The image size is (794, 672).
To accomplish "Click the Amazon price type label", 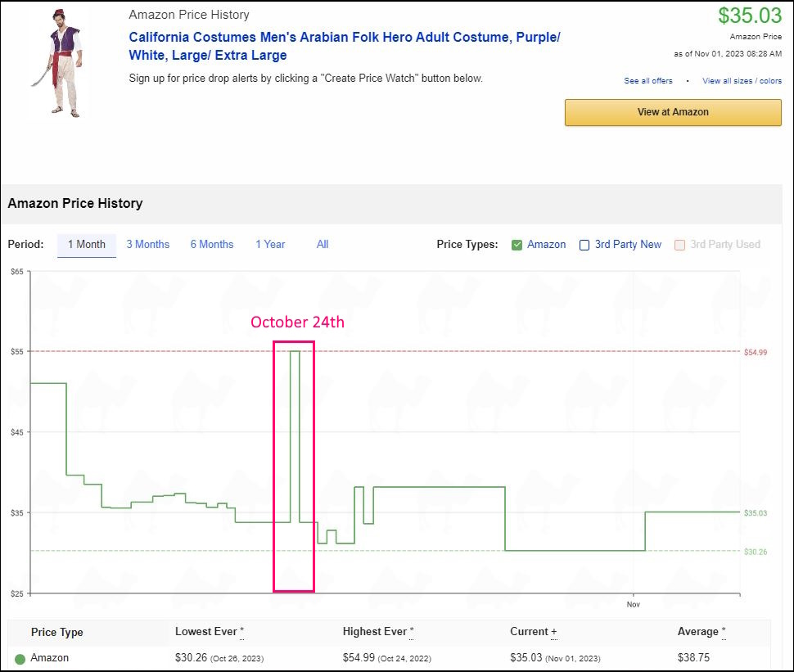I will pyautogui.click(x=546, y=245).
